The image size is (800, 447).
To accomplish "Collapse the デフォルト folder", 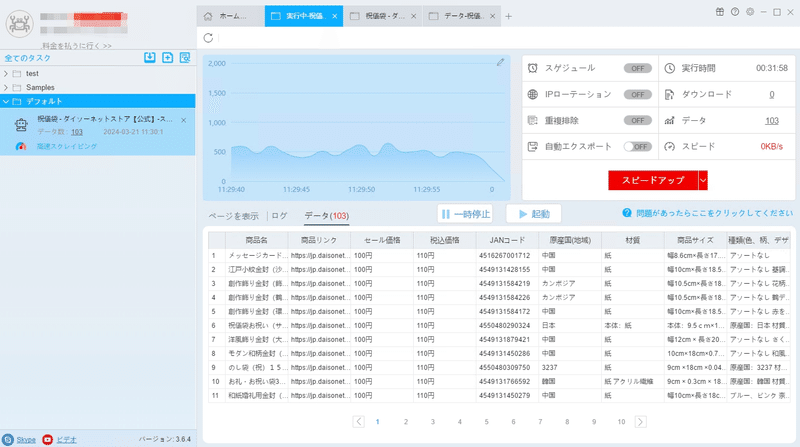I will tap(6, 102).
